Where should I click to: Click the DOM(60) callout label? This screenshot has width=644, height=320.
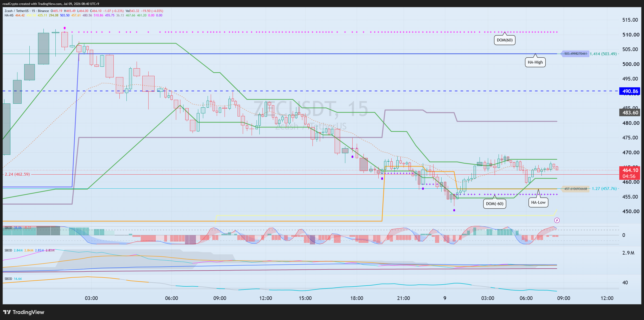505,40
